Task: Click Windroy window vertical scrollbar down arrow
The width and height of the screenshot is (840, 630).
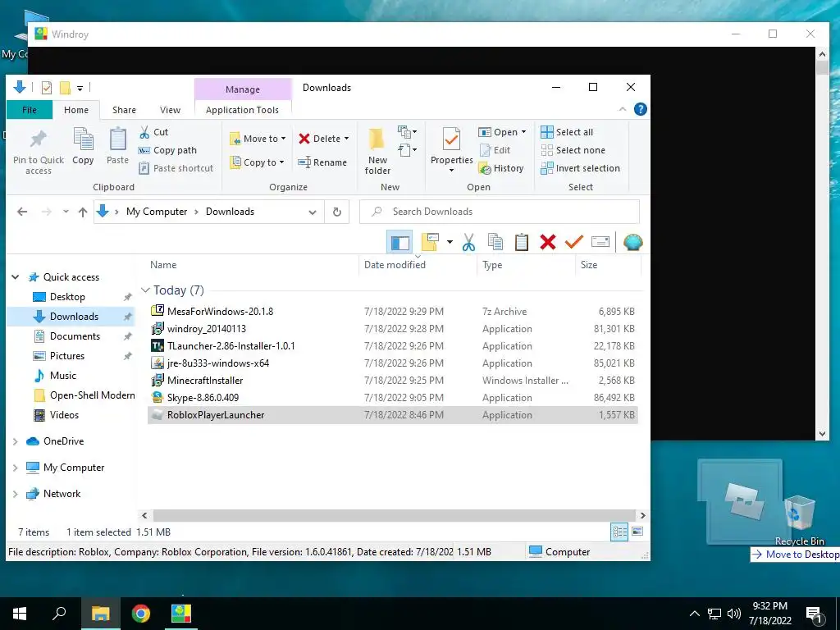Action: (x=822, y=434)
